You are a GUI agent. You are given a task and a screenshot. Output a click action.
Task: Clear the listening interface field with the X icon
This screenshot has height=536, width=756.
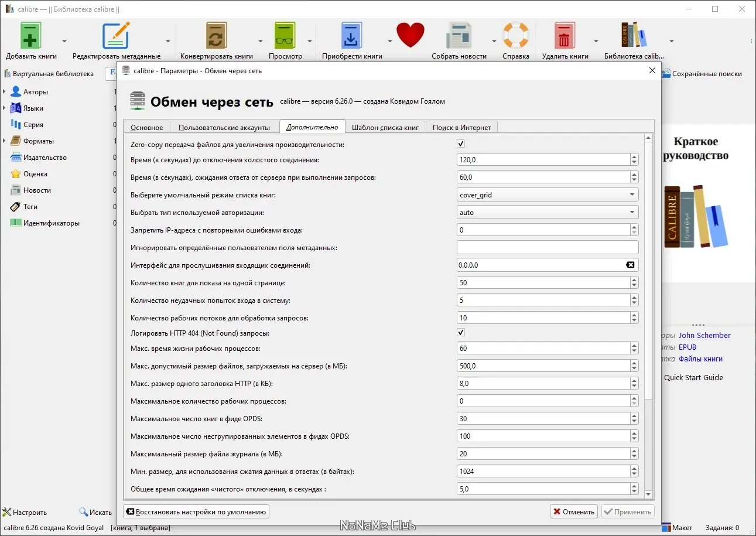point(630,265)
